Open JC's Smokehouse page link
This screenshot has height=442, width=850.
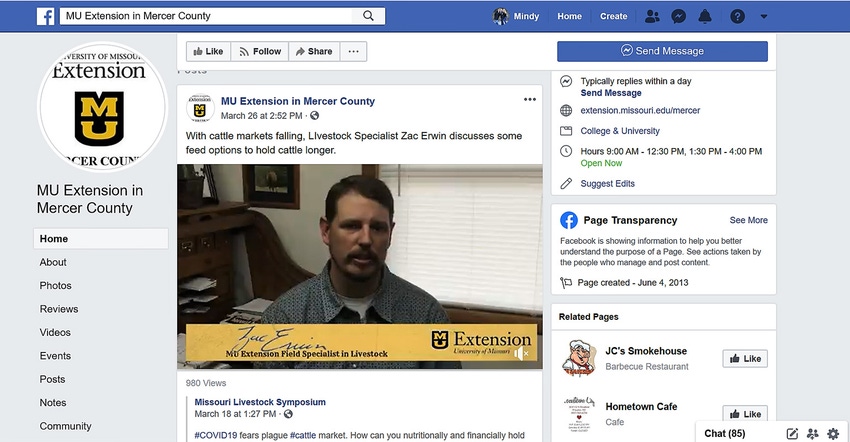point(646,351)
